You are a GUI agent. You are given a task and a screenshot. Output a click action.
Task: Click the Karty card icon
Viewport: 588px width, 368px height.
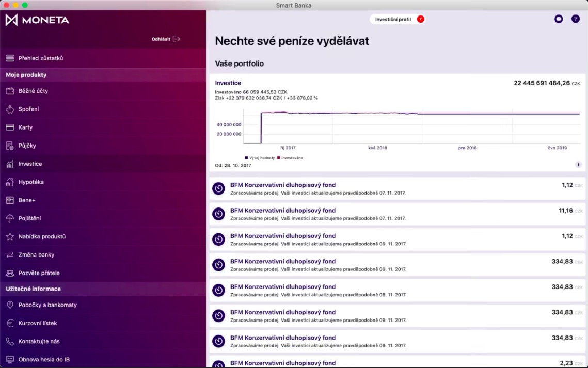pos(10,127)
